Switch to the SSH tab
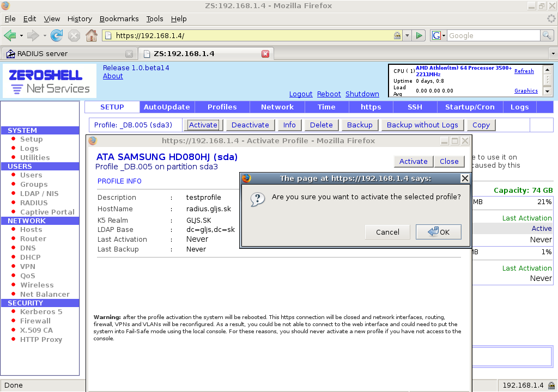The image size is (558, 392). pos(415,107)
